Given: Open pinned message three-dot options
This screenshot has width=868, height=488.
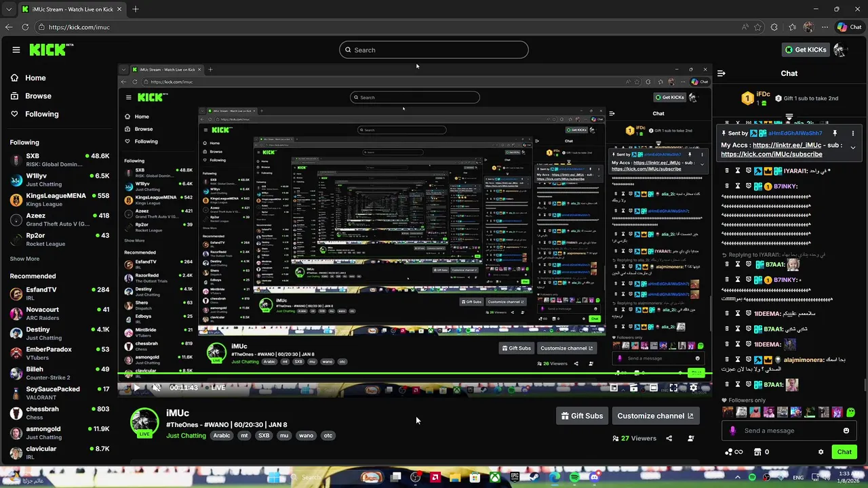Looking at the screenshot, I should point(853,134).
